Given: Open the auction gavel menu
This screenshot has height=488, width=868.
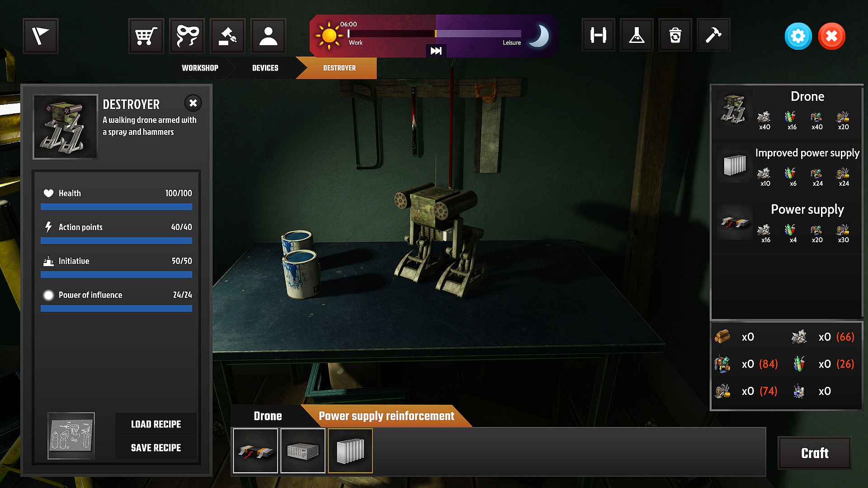Looking at the screenshot, I should coord(227,36).
